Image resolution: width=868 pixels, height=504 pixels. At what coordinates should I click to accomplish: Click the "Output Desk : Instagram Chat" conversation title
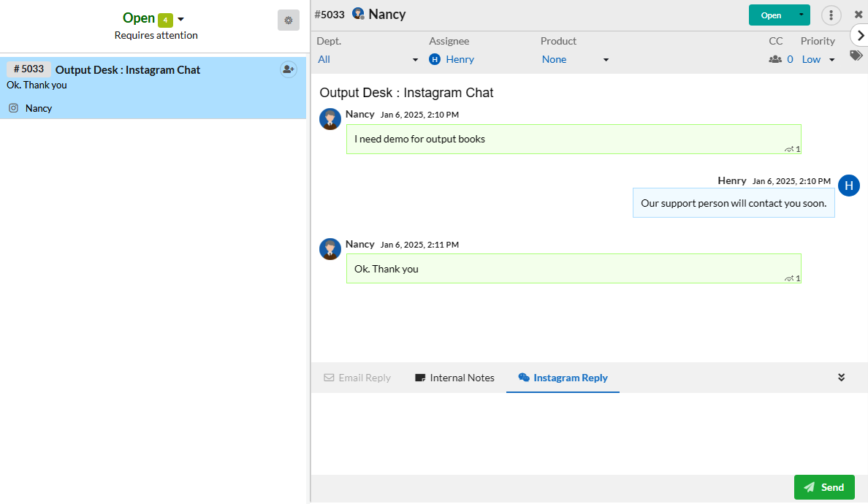[406, 92]
